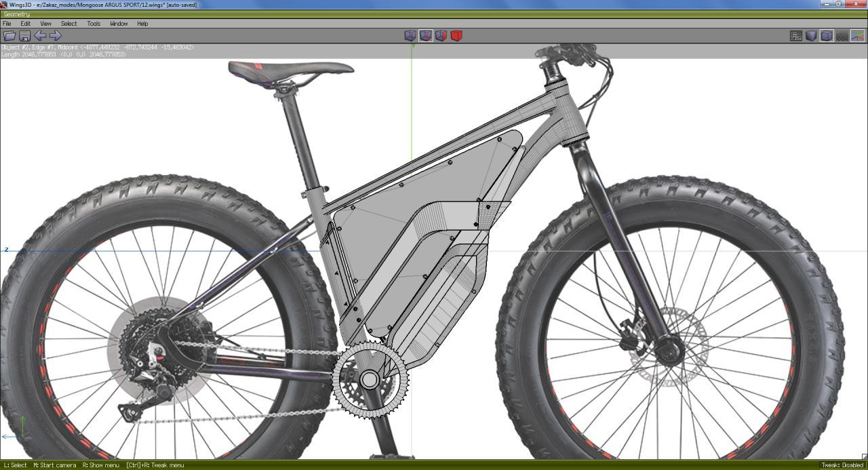The image size is (868, 470).
Task: Click the head tube mesh on the frame
Action: point(568,112)
